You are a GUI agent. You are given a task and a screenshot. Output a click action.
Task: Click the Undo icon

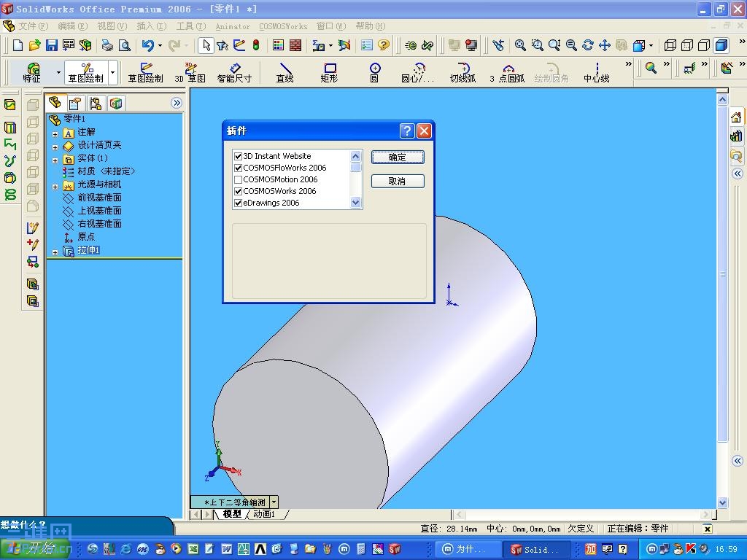pyautogui.click(x=148, y=45)
